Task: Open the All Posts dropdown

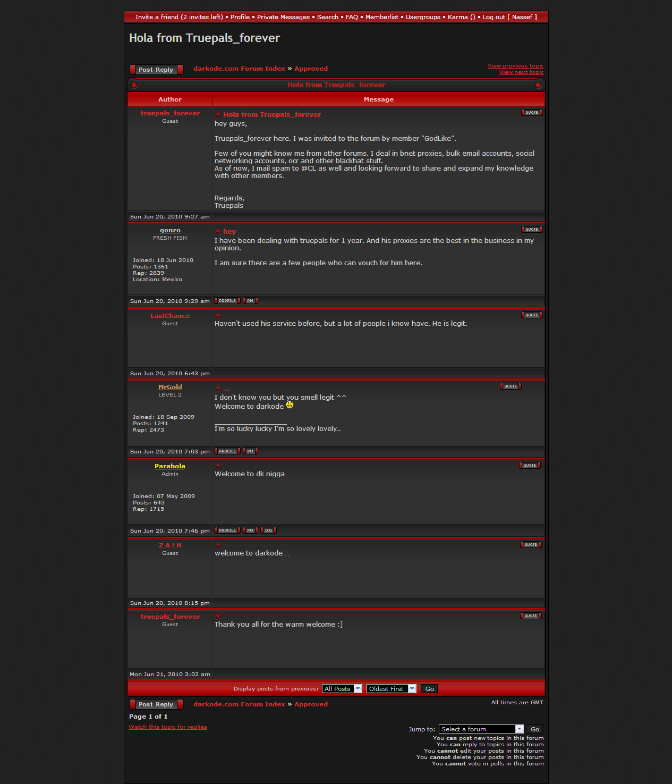Action: 342,689
